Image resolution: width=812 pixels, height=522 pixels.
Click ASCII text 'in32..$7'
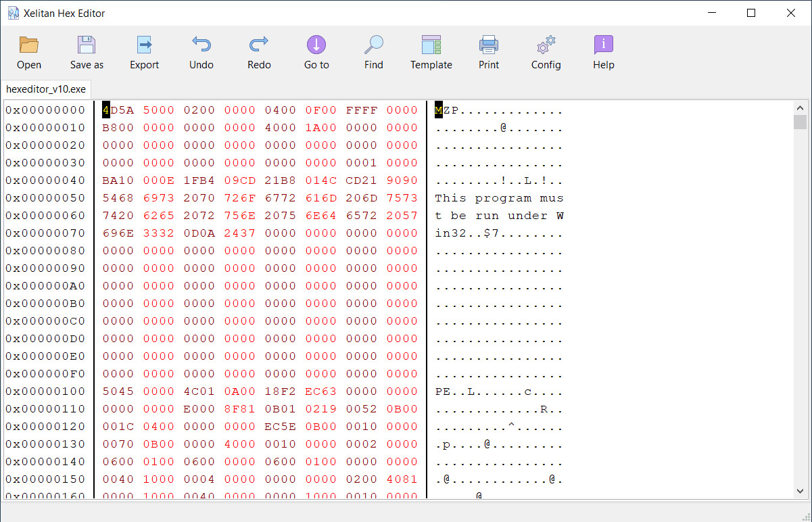coord(467,233)
